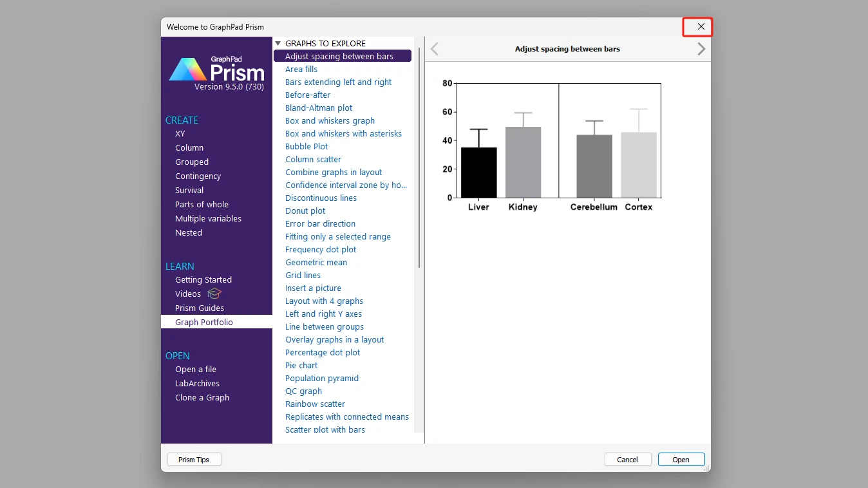
Task: Collapse the GRAPHS TO EXPLORE section
Action: coord(278,43)
